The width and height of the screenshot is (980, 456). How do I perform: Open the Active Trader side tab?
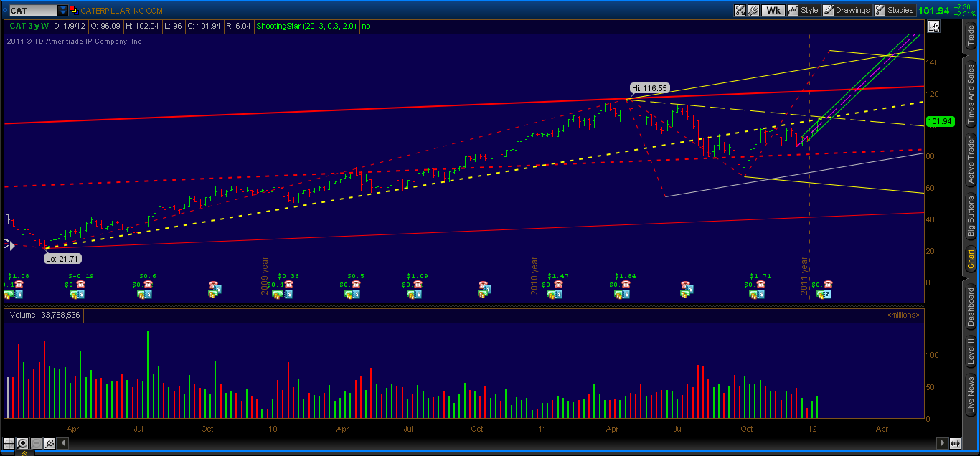coord(971,161)
